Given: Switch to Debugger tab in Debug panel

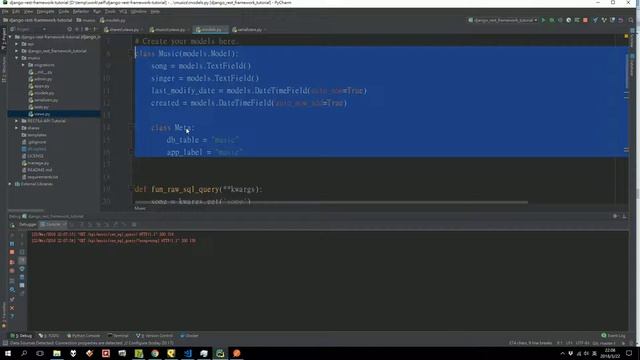Looking at the screenshot, I should click(x=27, y=224).
